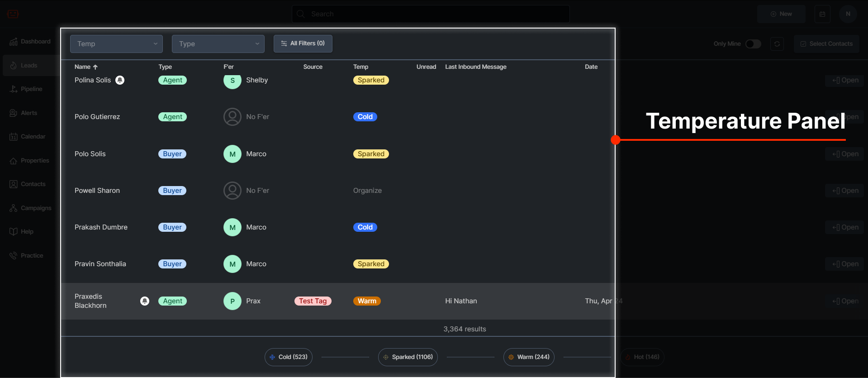Select the Sparked (1106) temperature pill
This screenshot has width=868, height=378.
click(408, 357)
